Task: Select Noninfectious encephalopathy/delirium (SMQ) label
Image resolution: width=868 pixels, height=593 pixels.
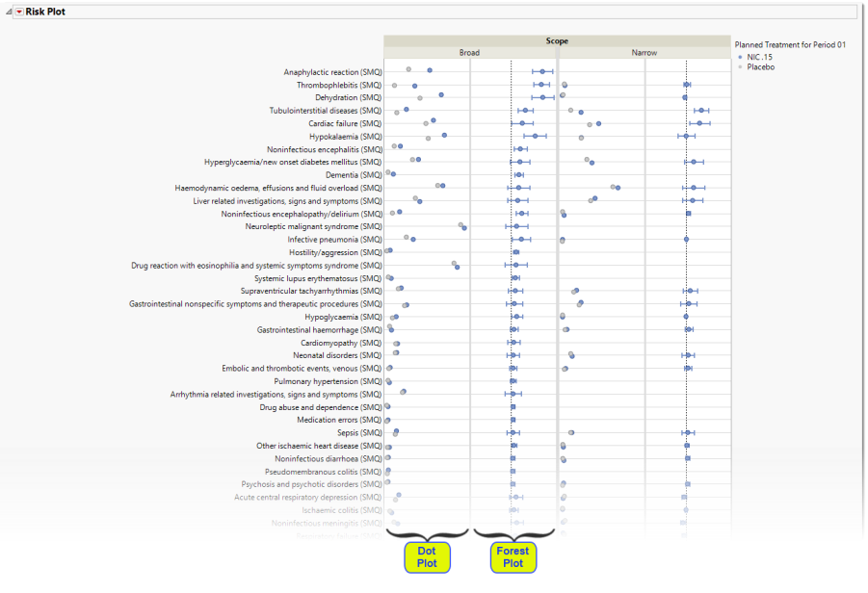Action: [302, 214]
